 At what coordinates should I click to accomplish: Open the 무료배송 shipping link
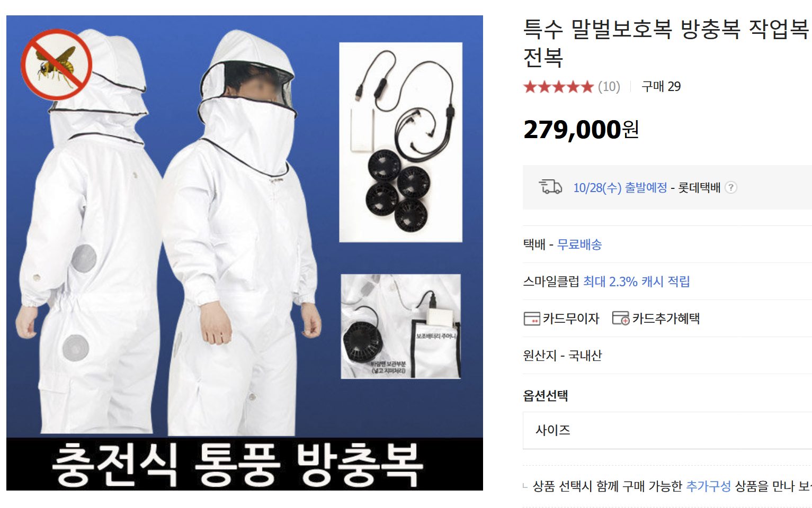pos(579,244)
